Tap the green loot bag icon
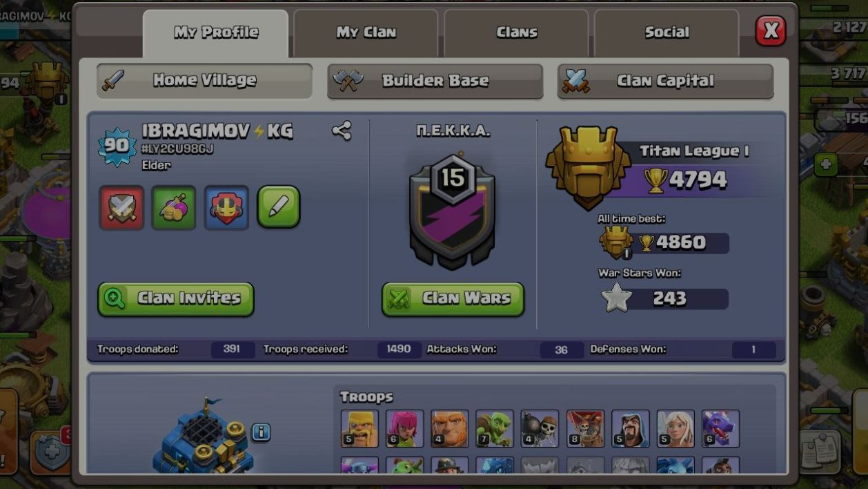This screenshot has height=489, width=868. pos(174,207)
